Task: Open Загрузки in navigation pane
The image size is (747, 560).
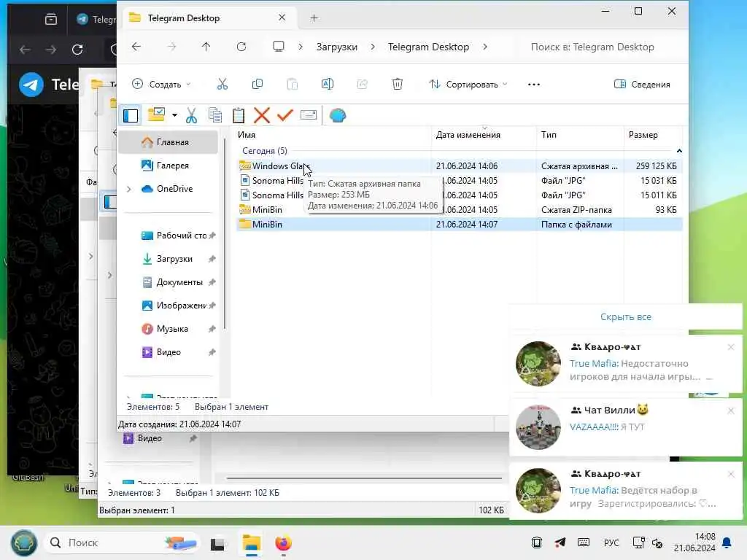Action: [169, 259]
